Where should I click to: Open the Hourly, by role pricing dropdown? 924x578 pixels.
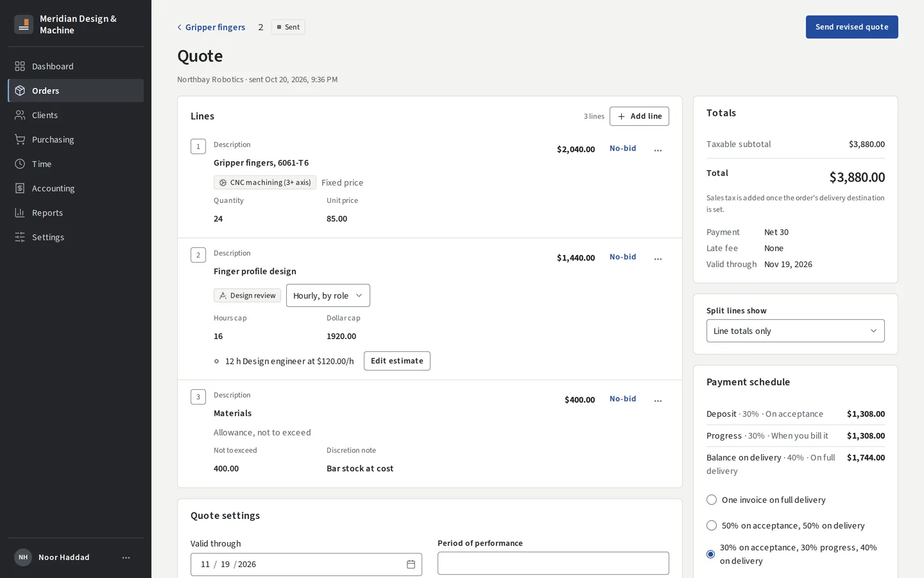[328, 295]
